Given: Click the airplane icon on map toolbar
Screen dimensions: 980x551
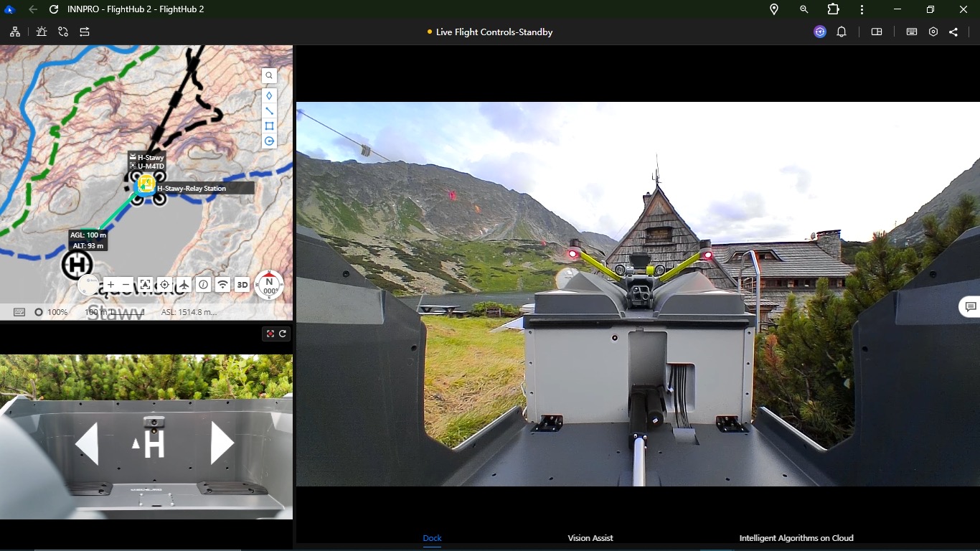Looking at the screenshot, I should pyautogui.click(x=184, y=285).
